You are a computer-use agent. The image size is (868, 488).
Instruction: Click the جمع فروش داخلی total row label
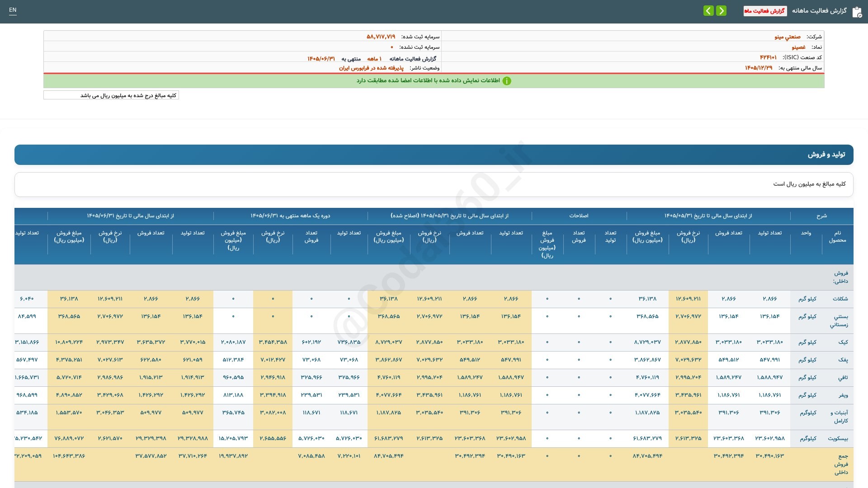[841, 465]
